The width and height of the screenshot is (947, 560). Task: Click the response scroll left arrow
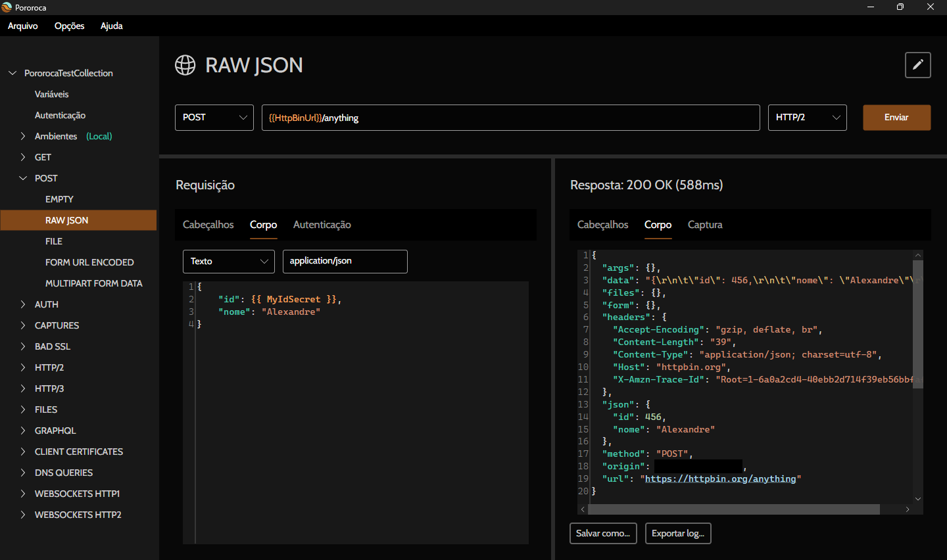coord(583,509)
